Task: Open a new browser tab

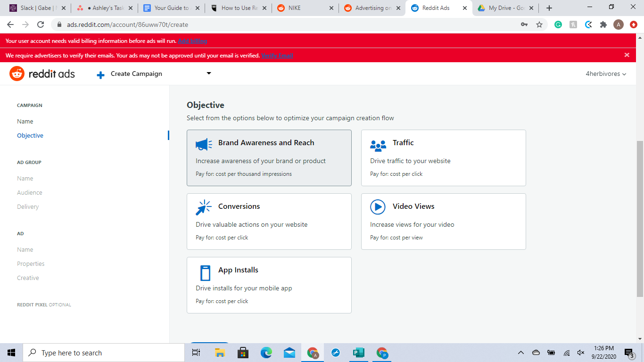Action: [x=549, y=8]
